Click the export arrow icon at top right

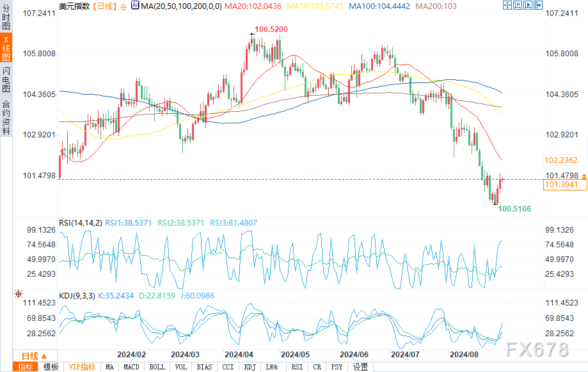[x=537, y=5]
